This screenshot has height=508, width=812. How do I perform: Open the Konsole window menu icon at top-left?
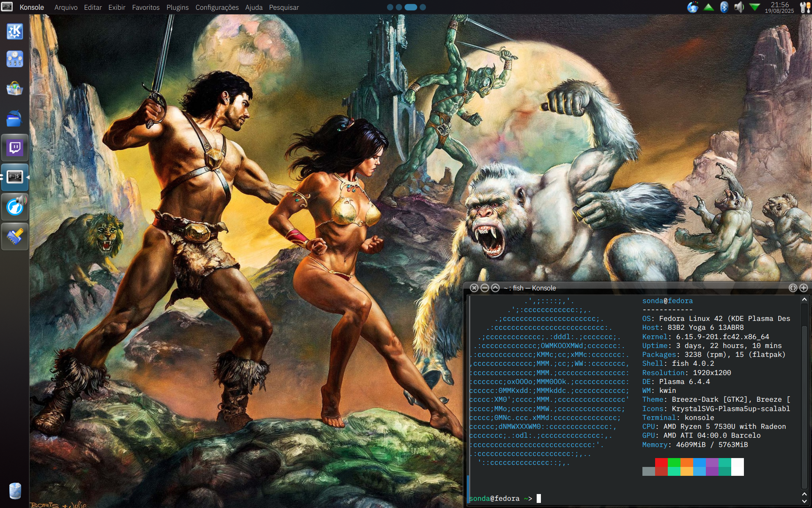[7, 7]
